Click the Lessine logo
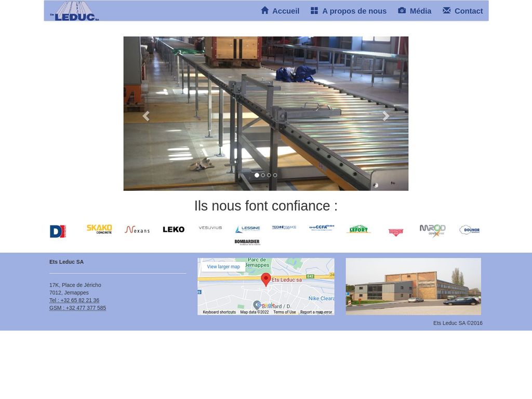The image size is (532, 399). point(247,229)
